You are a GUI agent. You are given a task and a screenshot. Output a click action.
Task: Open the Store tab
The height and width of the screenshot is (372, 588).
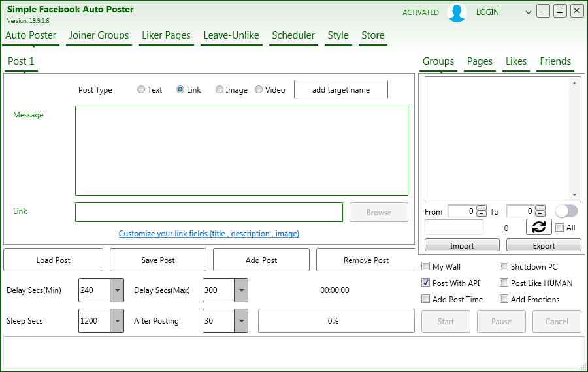pos(373,35)
